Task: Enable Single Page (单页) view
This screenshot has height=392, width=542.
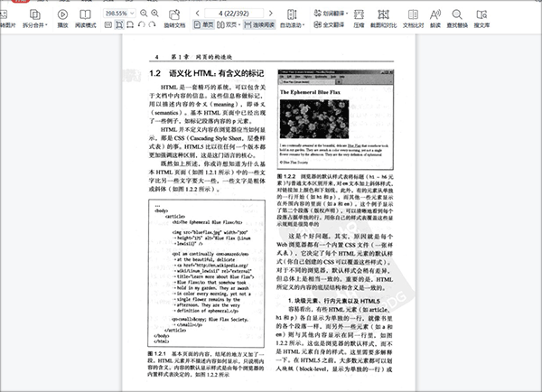Action: click(205, 27)
